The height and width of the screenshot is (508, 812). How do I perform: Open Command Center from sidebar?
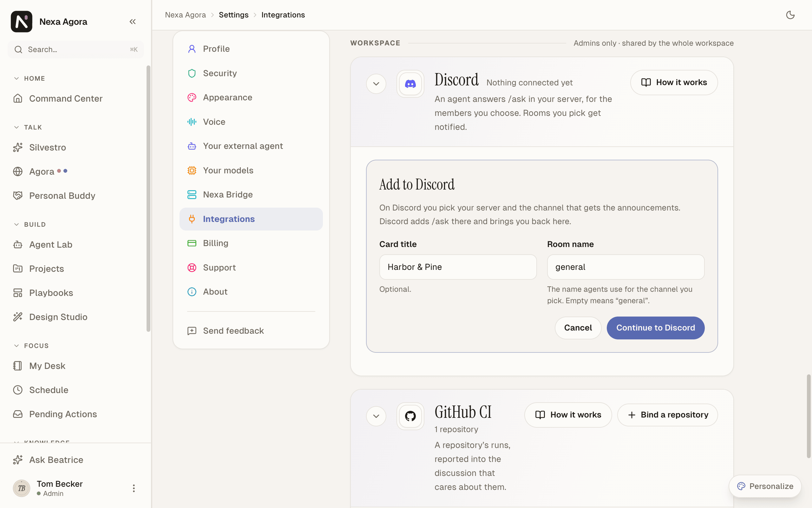coord(75,98)
